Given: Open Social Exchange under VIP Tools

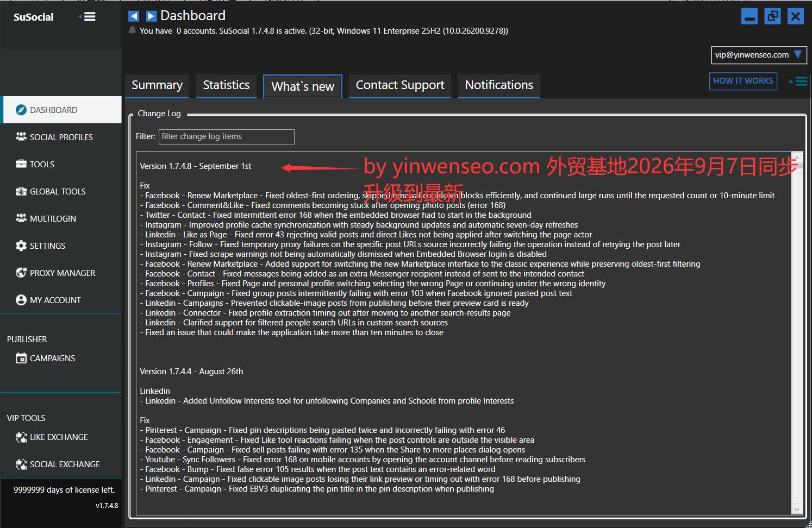Looking at the screenshot, I should pyautogui.click(x=61, y=464).
